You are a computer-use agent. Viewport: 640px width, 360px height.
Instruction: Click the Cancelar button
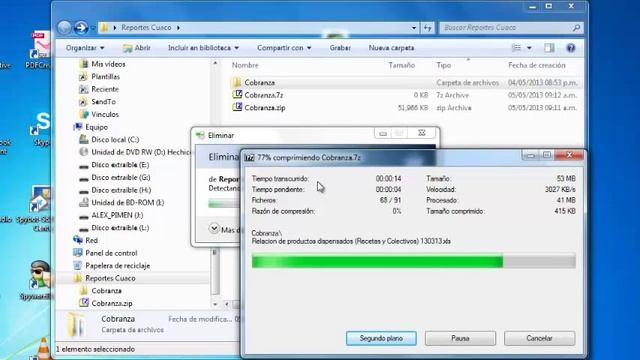coord(539,338)
